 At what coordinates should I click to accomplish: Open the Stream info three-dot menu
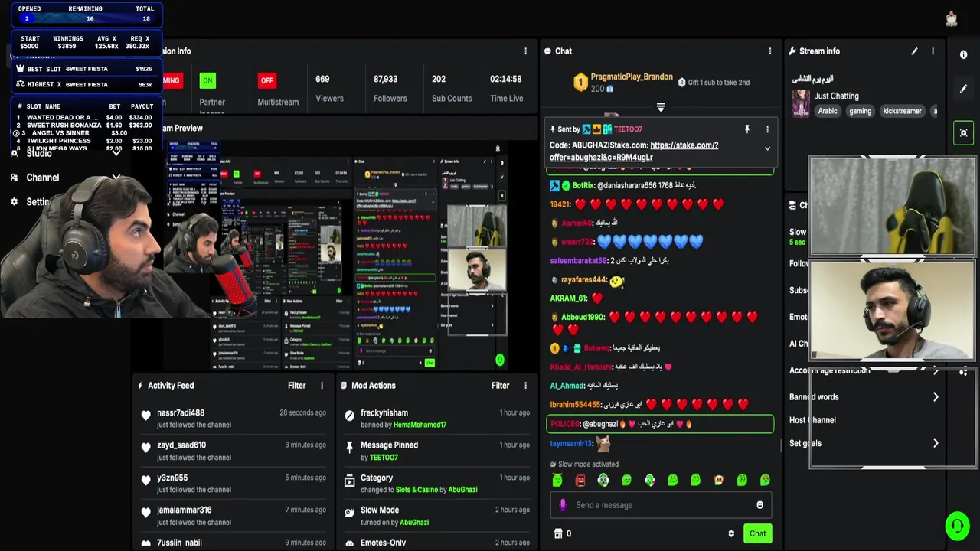coord(933,51)
